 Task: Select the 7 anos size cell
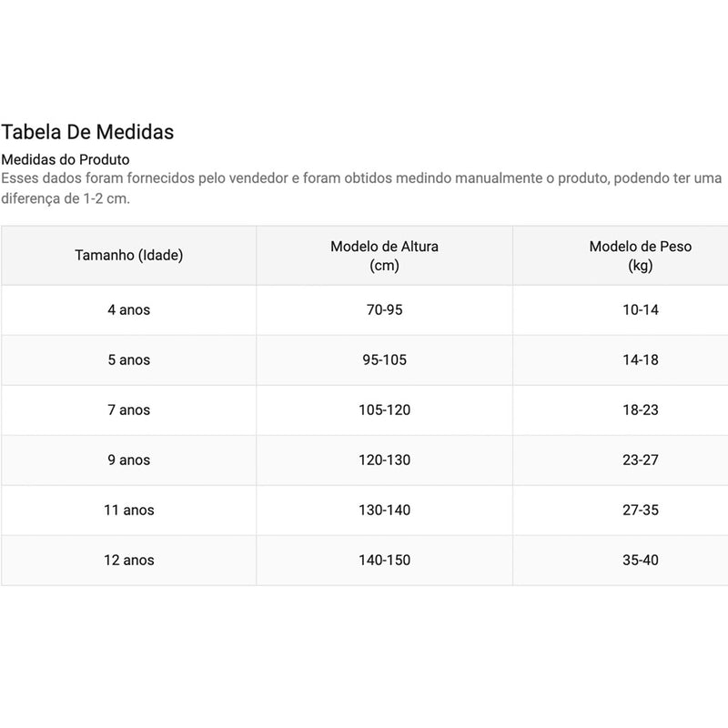click(x=129, y=410)
